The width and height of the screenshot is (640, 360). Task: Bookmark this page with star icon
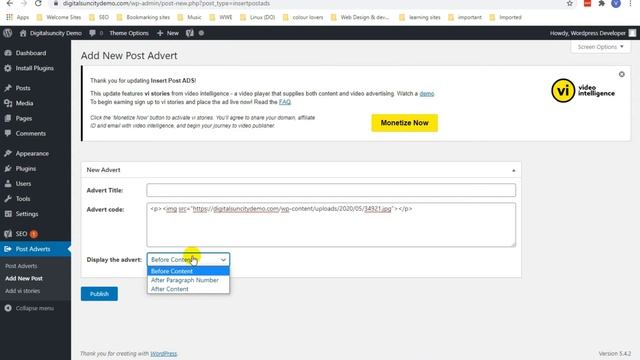click(x=569, y=4)
